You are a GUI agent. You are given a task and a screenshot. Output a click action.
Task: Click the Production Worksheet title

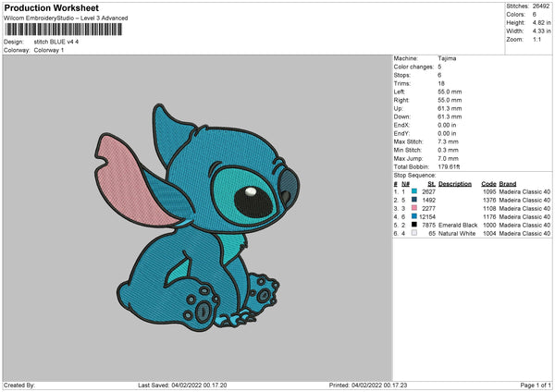53,7
